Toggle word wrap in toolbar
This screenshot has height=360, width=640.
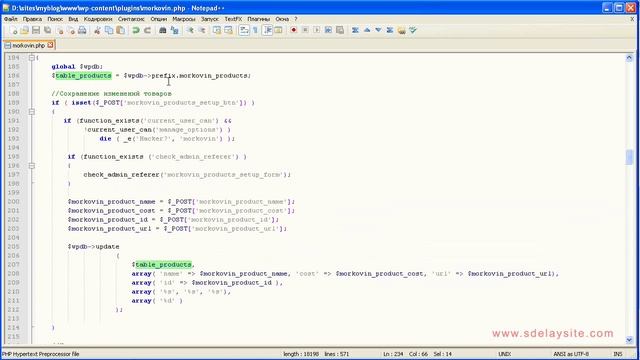point(244,30)
